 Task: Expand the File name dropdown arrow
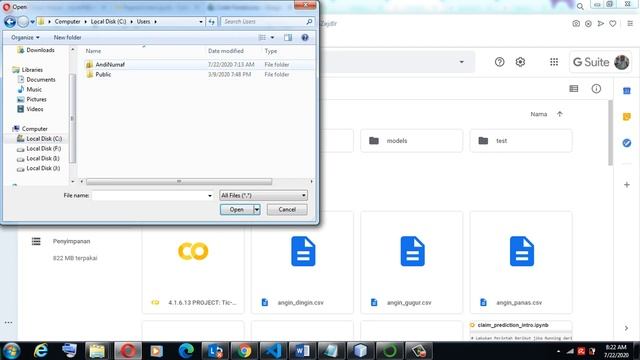210,196
